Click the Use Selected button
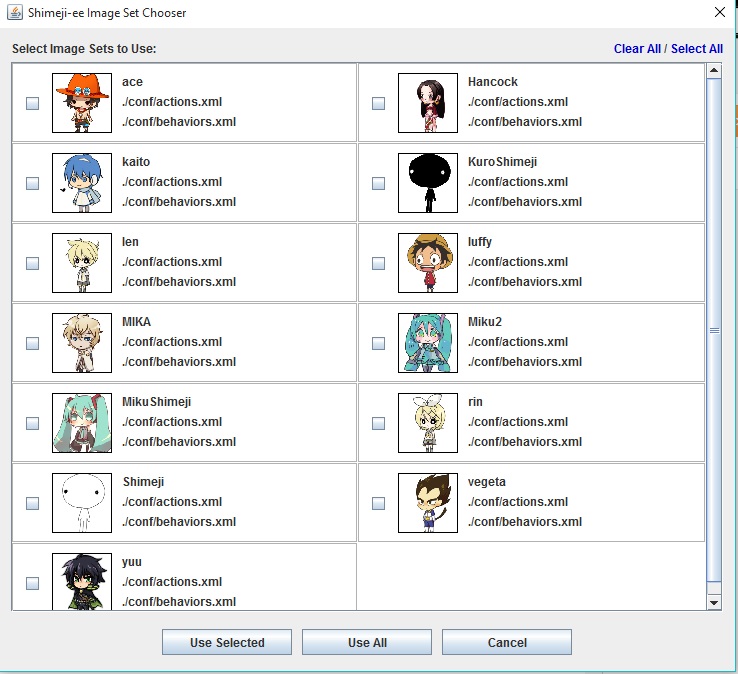The image size is (738, 674). (227, 642)
